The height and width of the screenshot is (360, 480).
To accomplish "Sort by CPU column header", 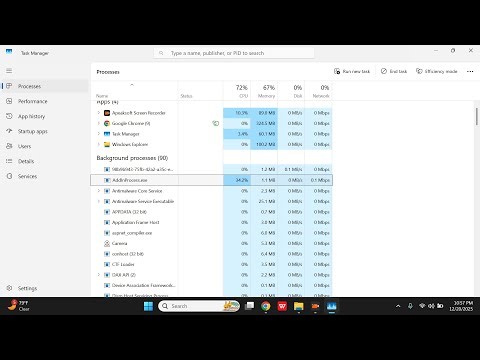I will pyautogui.click(x=237, y=91).
